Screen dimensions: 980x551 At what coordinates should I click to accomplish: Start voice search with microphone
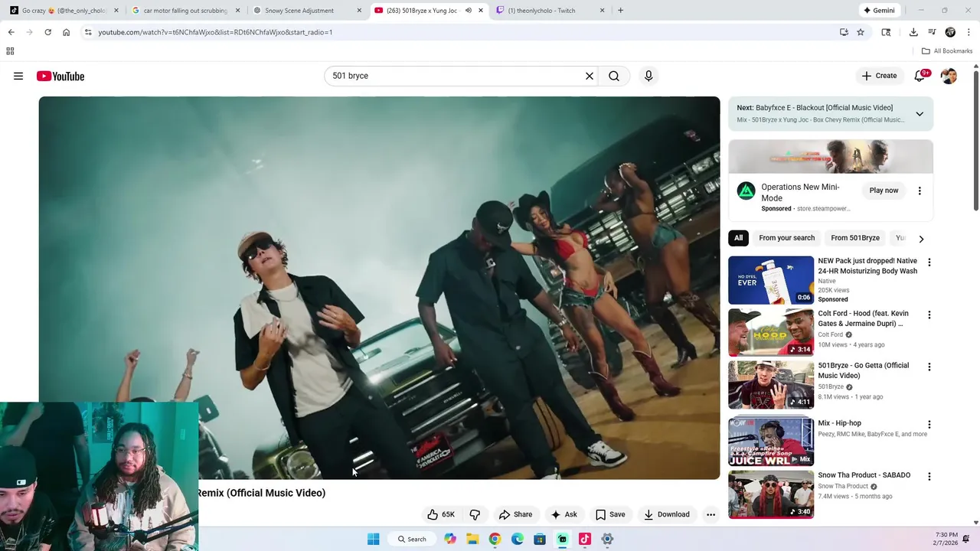[648, 76]
